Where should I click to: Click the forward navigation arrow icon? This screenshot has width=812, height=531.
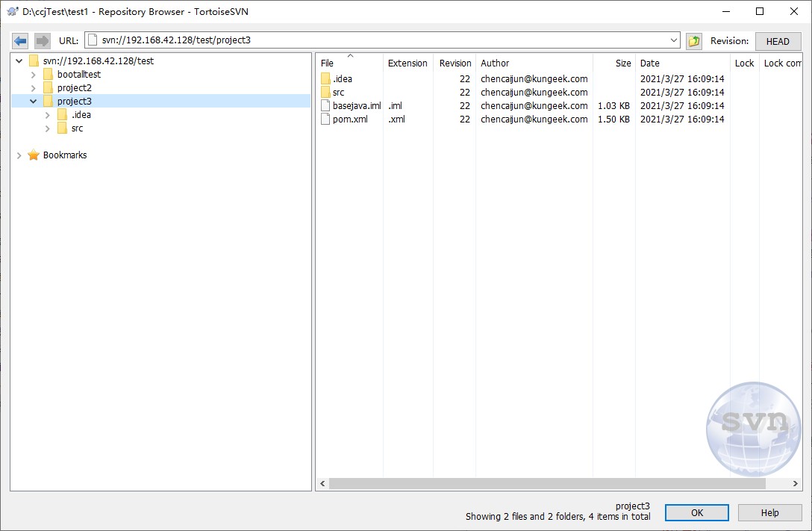[x=43, y=40]
